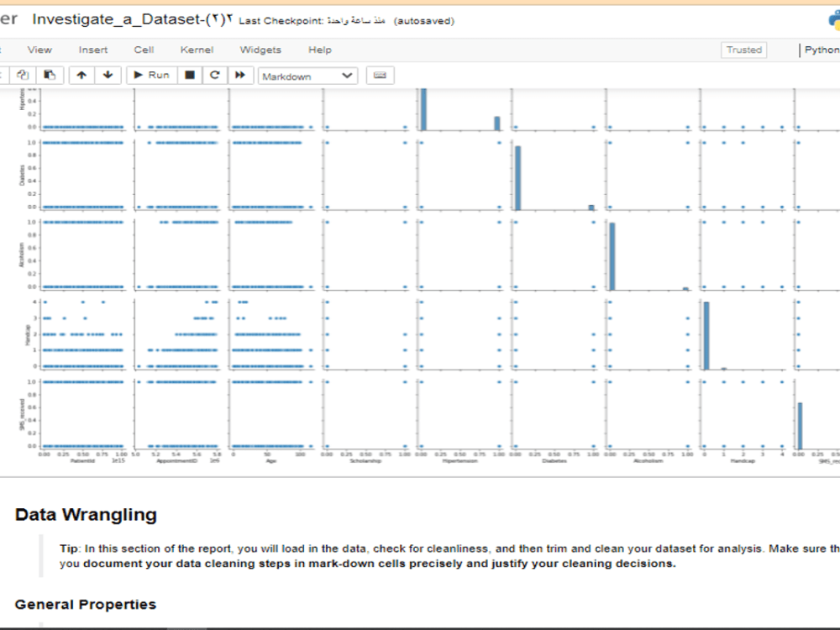The height and width of the screenshot is (630, 840).
Task: Open the Help menu
Action: [x=319, y=50]
